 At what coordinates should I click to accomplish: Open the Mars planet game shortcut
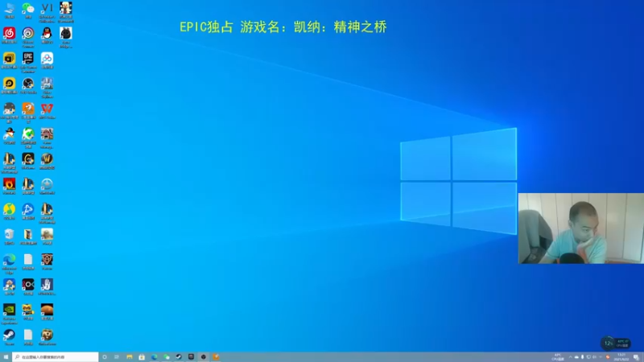pyautogui.click(x=47, y=312)
